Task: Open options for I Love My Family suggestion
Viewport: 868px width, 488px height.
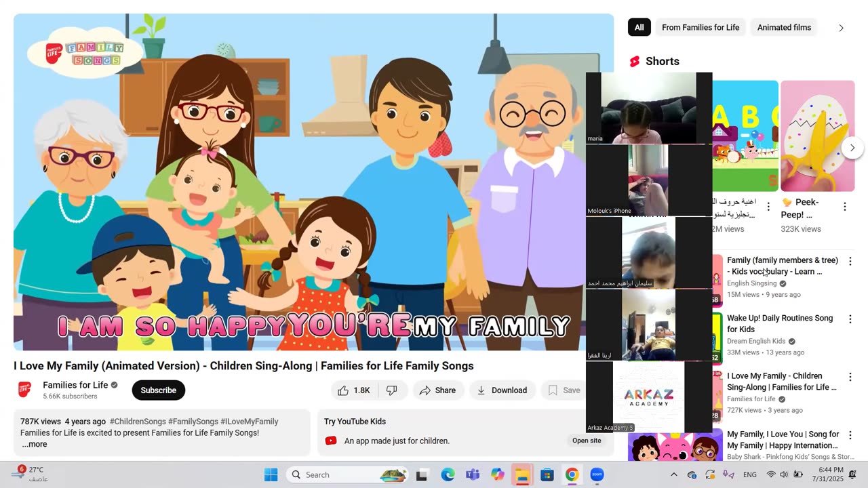Action: tap(850, 378)
